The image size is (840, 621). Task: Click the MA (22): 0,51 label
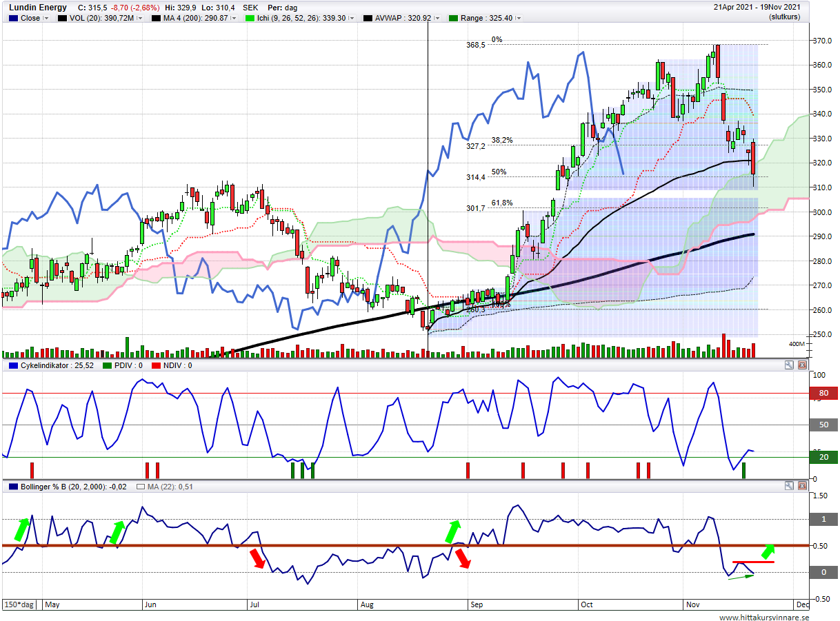click(170, 487)
